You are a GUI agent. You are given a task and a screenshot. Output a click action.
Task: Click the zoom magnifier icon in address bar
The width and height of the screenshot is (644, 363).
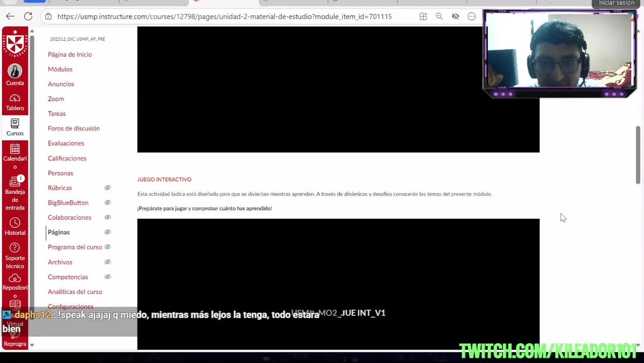pos(439,17)
